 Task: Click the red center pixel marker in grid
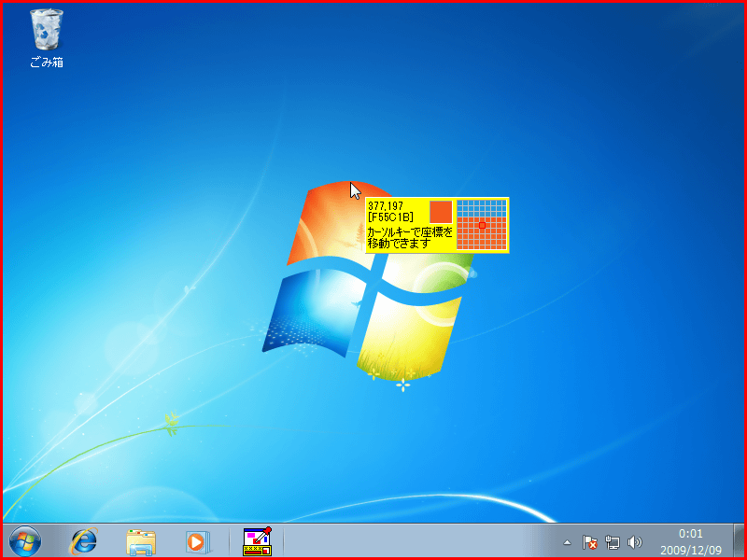pos(482,225)
